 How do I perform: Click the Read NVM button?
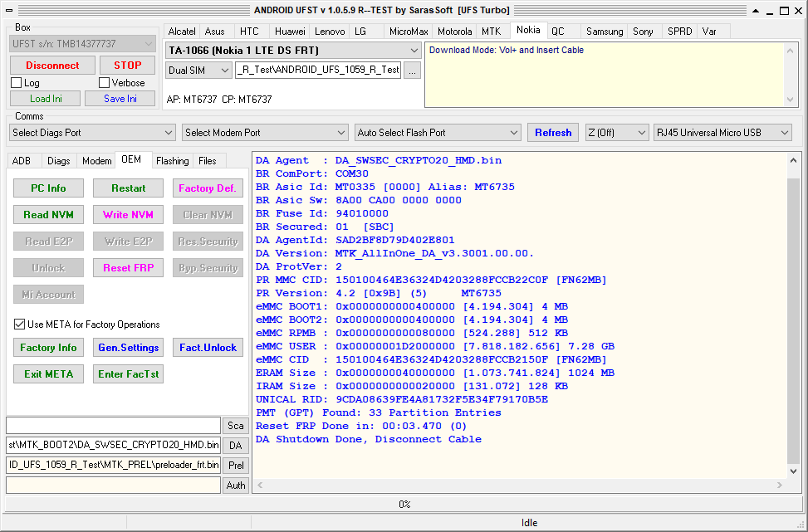(x=48, y=215)
